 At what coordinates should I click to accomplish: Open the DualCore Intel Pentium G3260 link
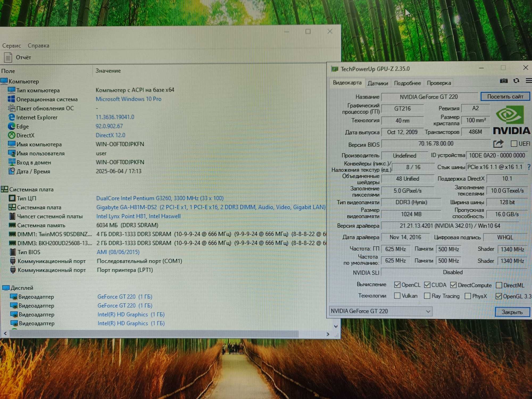point(160,198)
